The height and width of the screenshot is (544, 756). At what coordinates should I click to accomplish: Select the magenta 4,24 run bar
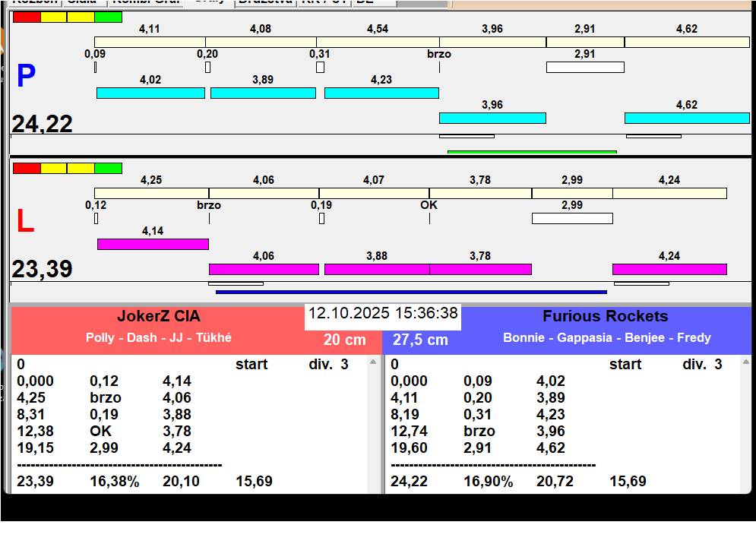[x=669, y=269]
